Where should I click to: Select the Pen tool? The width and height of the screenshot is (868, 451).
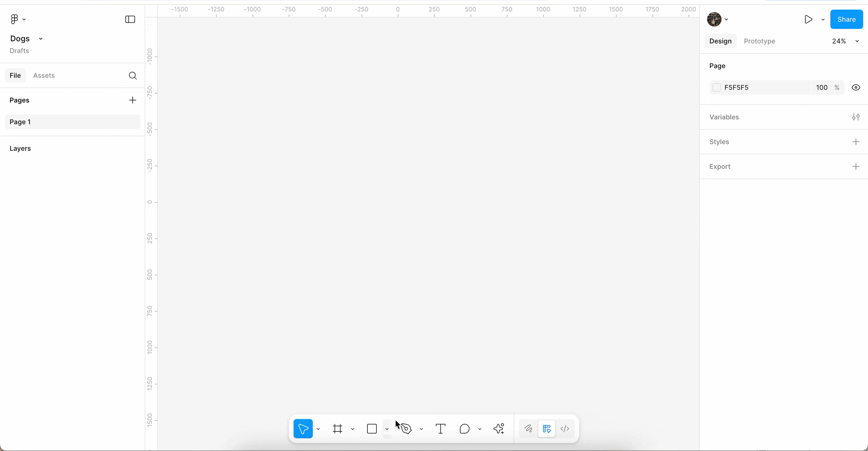[x=406, y=429]
